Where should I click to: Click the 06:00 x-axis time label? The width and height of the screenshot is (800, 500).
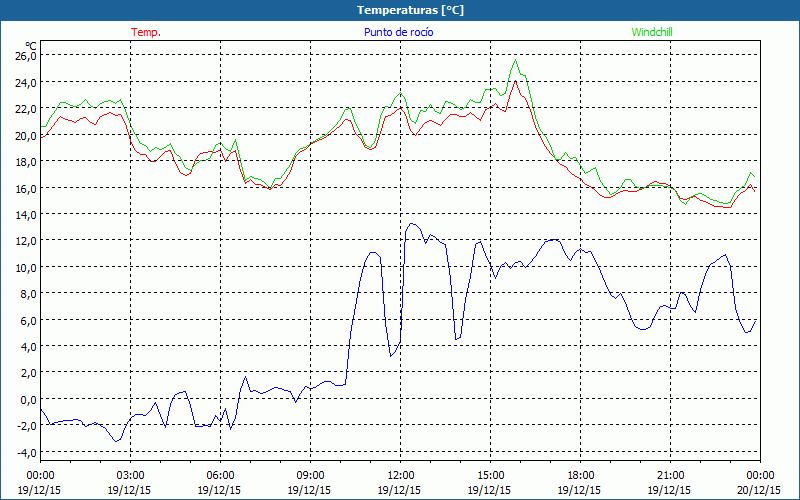tap(220, 476)
